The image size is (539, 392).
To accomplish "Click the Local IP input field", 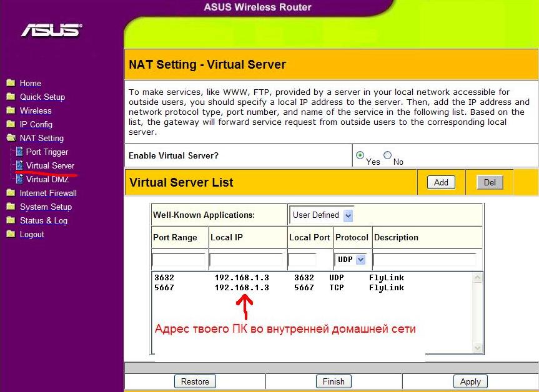I will [x=246, y=259].
